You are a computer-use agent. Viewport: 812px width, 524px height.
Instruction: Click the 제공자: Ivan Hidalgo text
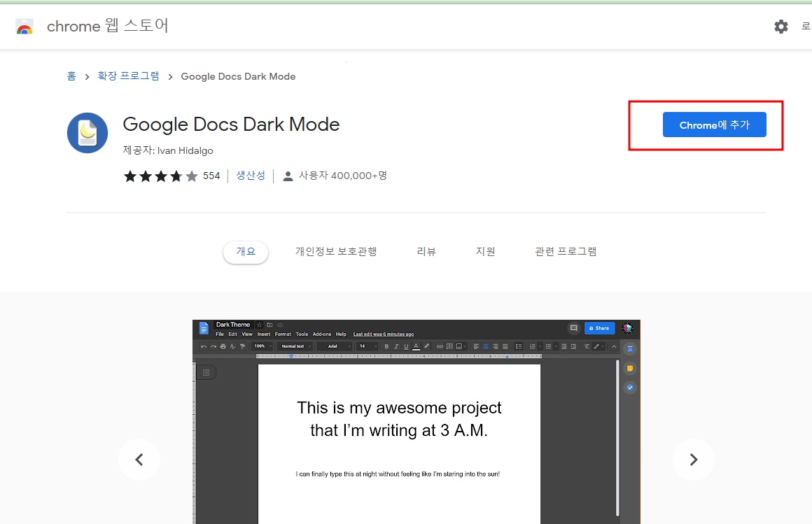click(x=168, y=150)
